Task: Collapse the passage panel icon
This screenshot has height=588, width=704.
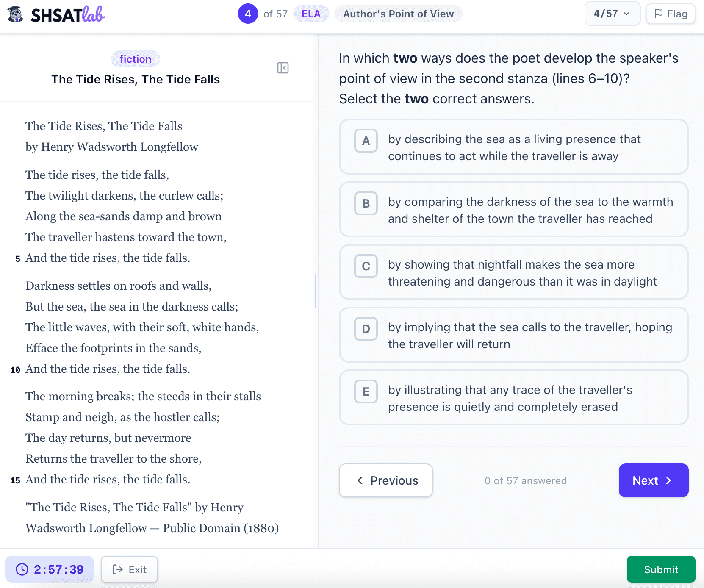Action: (283, 68)
